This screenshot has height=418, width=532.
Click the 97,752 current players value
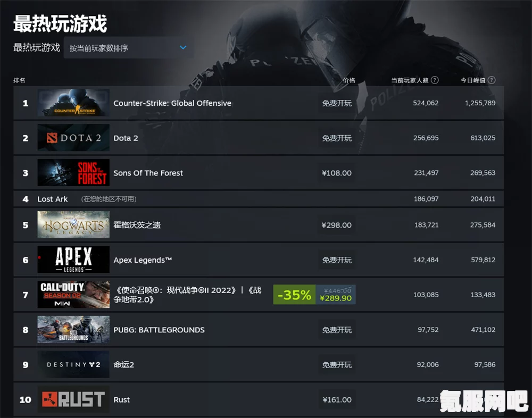click(x=428, y=330)
